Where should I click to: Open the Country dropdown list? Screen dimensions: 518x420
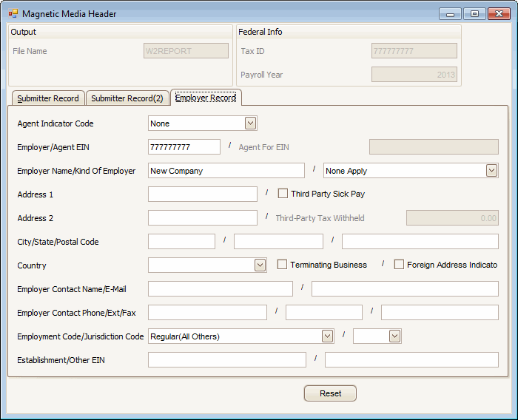point(260,265)
